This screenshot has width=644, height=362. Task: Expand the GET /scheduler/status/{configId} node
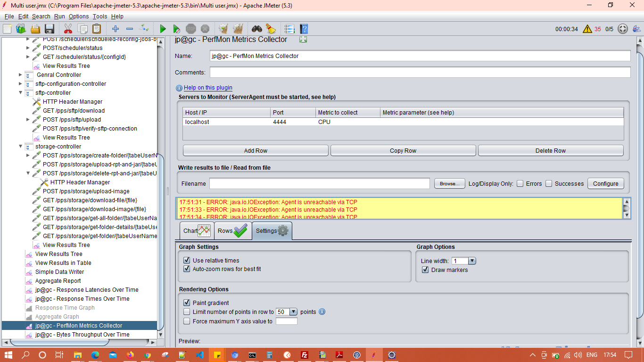pos(28,57)
